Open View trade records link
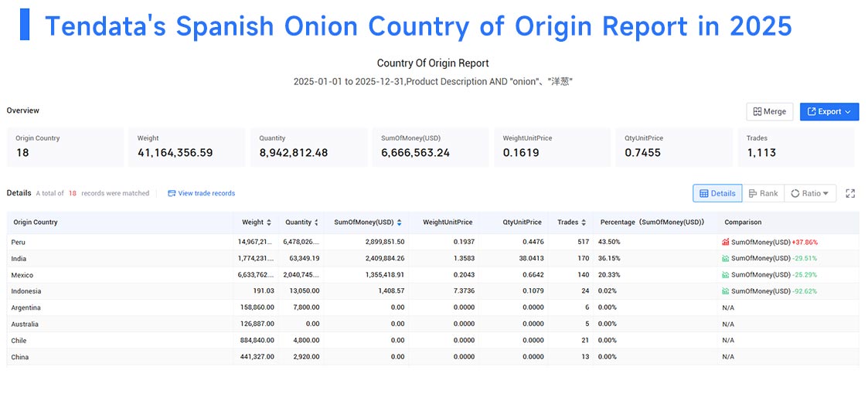This screenshot has width=868, height=404. tap(202, 193)
